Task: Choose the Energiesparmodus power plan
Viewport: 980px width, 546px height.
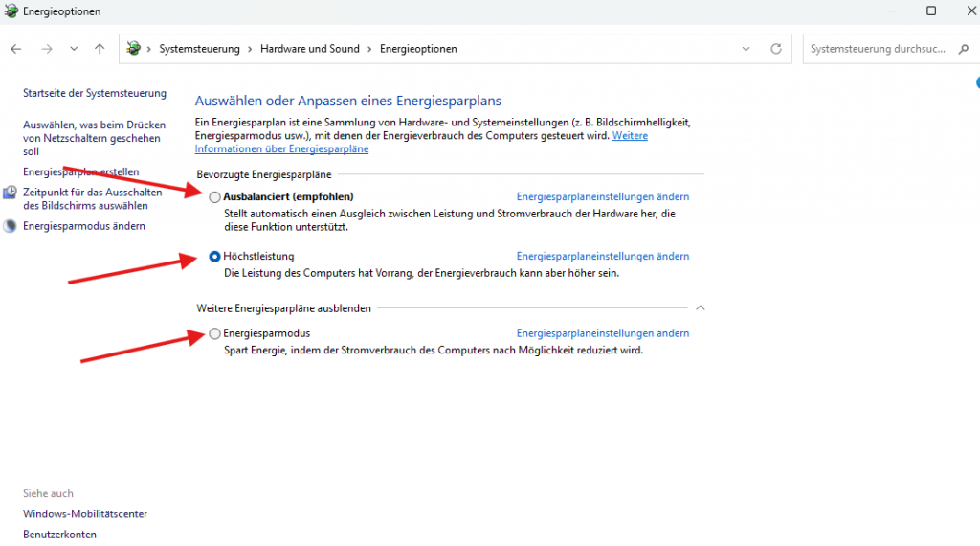Action: pyautogui.click(x=214, y=333)
